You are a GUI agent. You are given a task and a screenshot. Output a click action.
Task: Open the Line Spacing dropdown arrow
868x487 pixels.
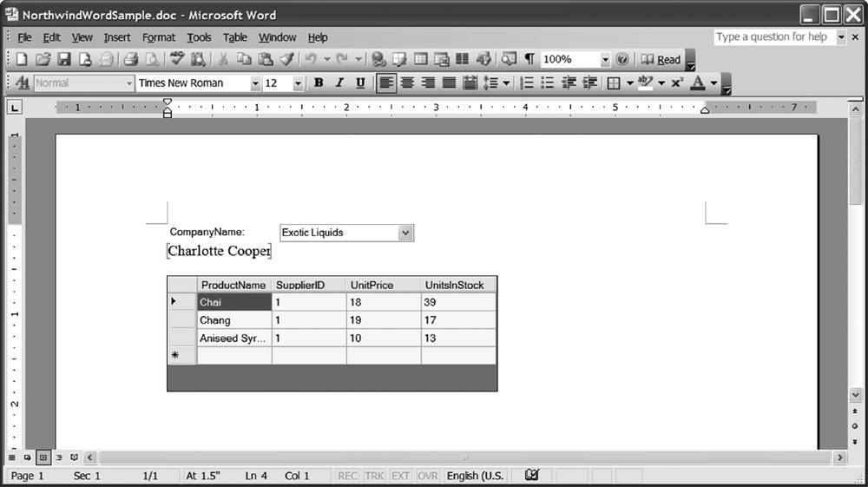click(506, 83)
